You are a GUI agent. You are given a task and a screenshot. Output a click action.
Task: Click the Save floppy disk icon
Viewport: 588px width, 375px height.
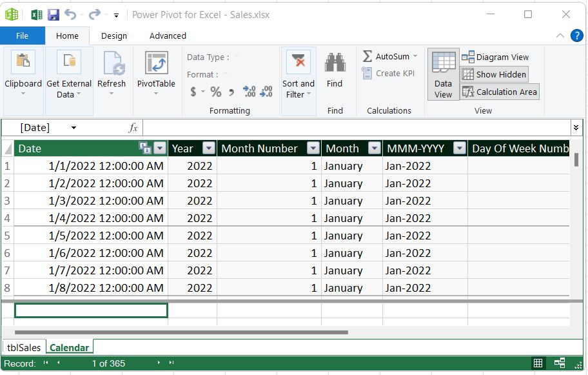coord(54,15)
